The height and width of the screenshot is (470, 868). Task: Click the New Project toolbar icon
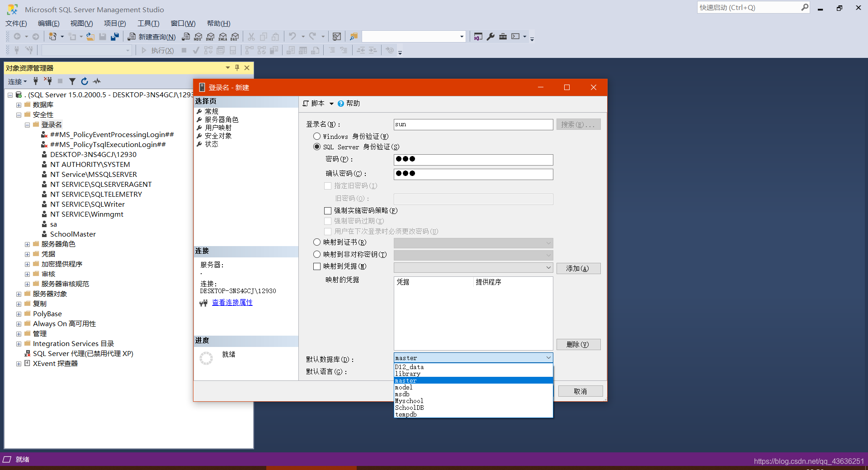(x=53, y=37)
